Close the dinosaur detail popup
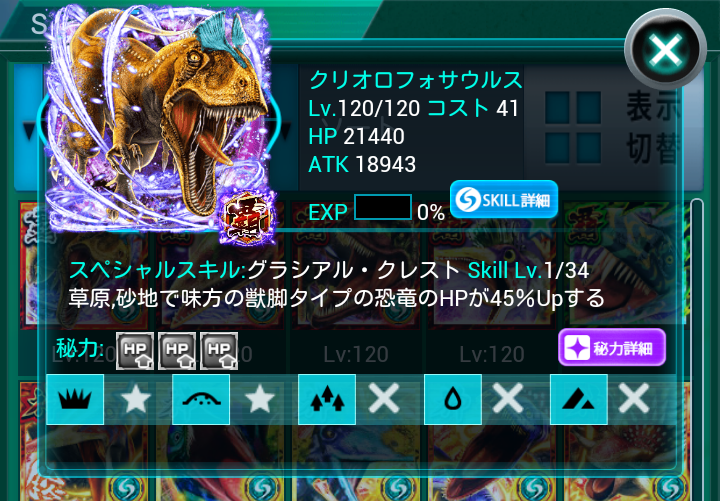The height and width of the screenshot is (501, 720). (x=665, y=49)
